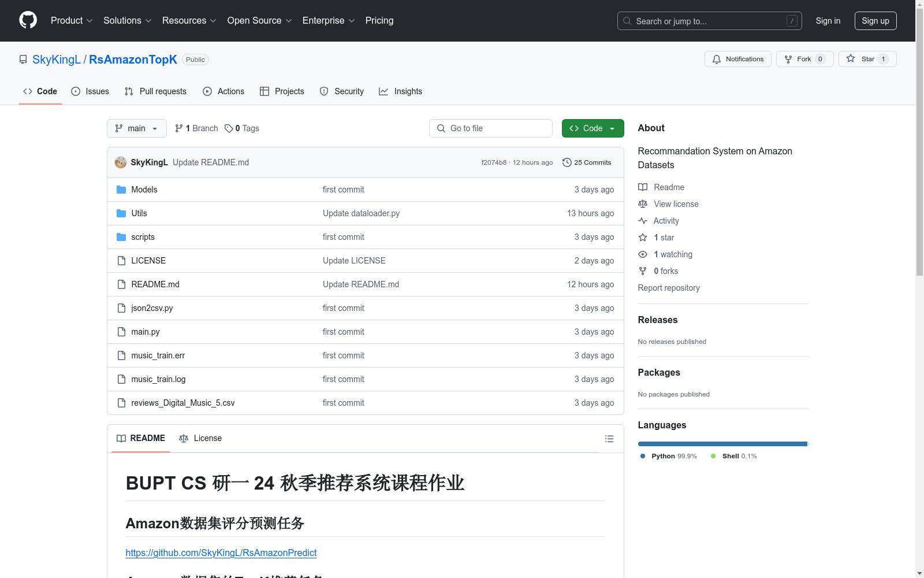
Task: Click the main.py file icon
Action: (121, 332)
